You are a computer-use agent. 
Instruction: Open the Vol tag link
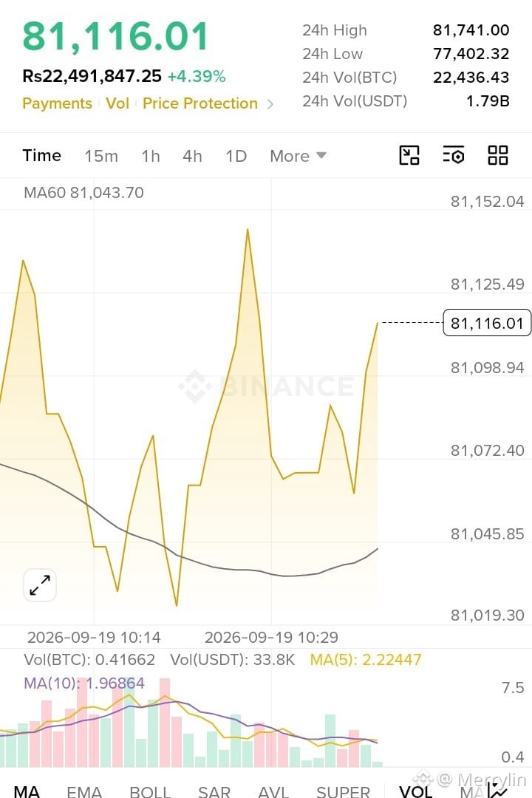(117, 103)
